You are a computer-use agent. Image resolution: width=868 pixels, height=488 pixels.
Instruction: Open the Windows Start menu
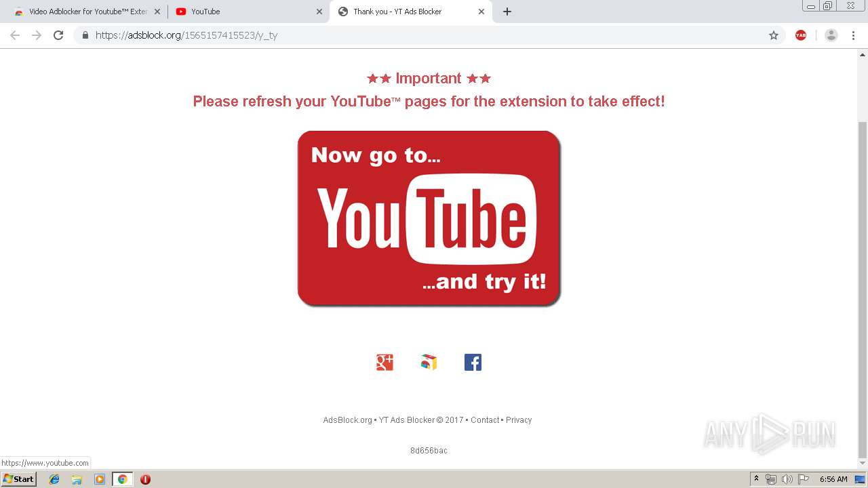click(x=19, y=479)
